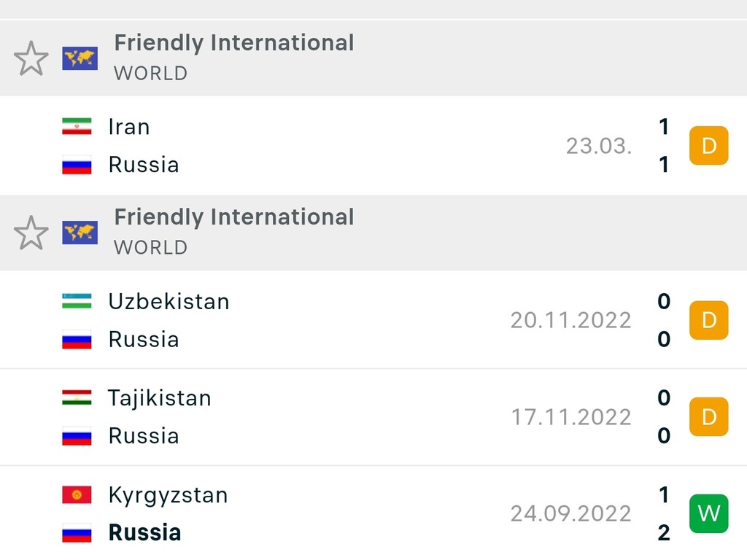
Task: Open the Uzbekistan team name
Action: click(169, 301)
